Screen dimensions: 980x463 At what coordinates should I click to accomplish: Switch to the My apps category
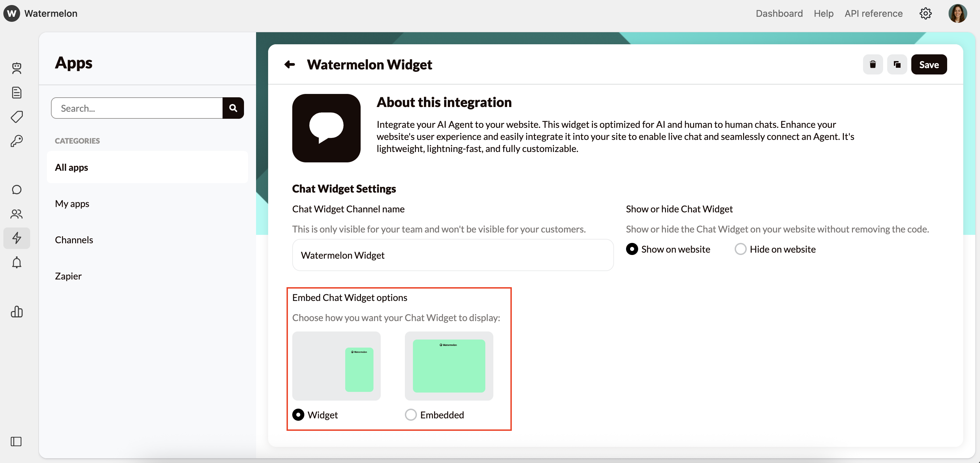[72, 203]
